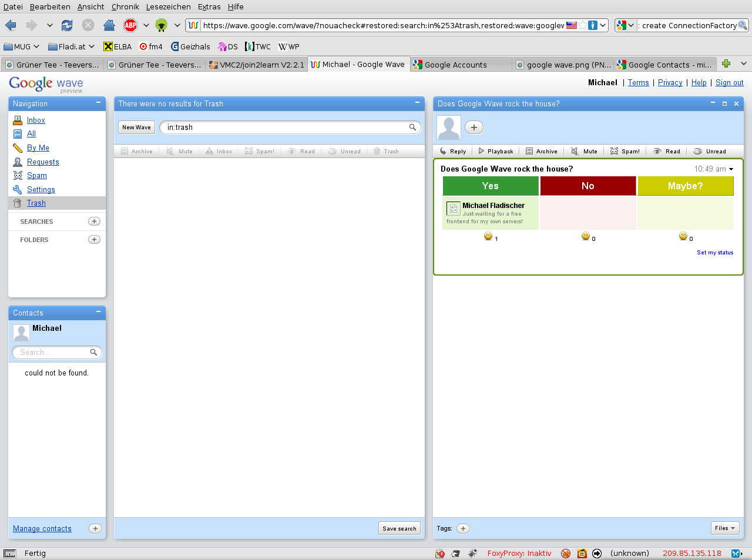The height and width of the screenshot is (560, 752).
Task: Click the Set my status link
Action: [715, 253]
